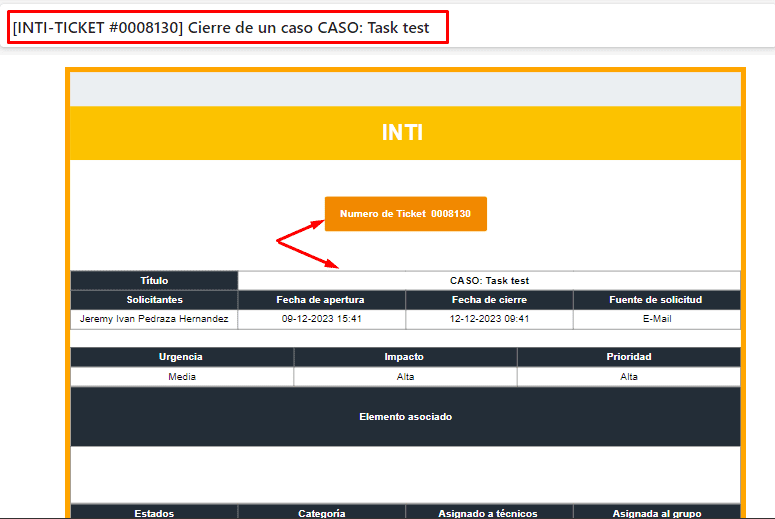The width and height of the screenshot is (775, 519).
Task: Select the Título header cell
Action: [x=154, y=281]
